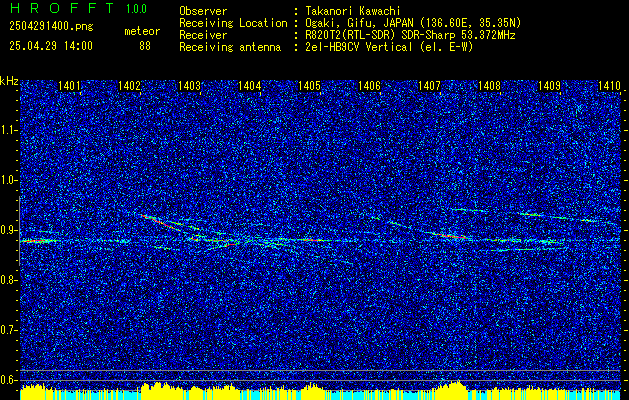Click the Observer label

(203, 11)
